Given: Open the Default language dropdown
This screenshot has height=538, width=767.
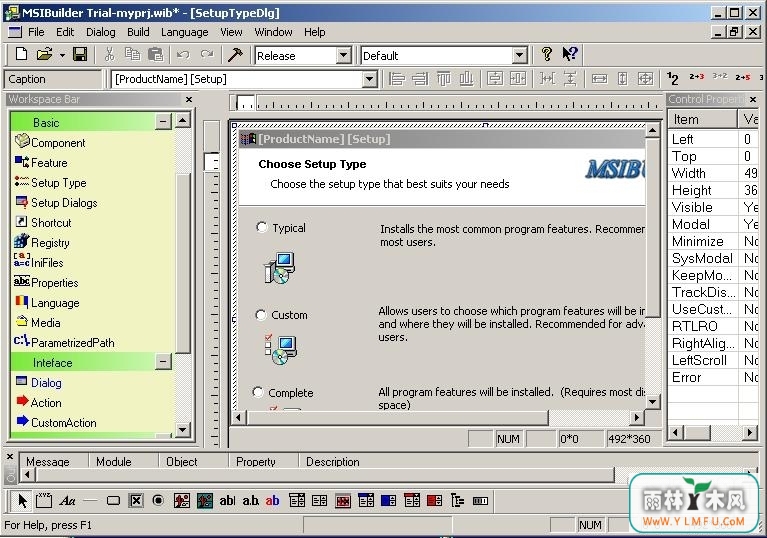Looking at the screenshot, I should click(519, 55).
